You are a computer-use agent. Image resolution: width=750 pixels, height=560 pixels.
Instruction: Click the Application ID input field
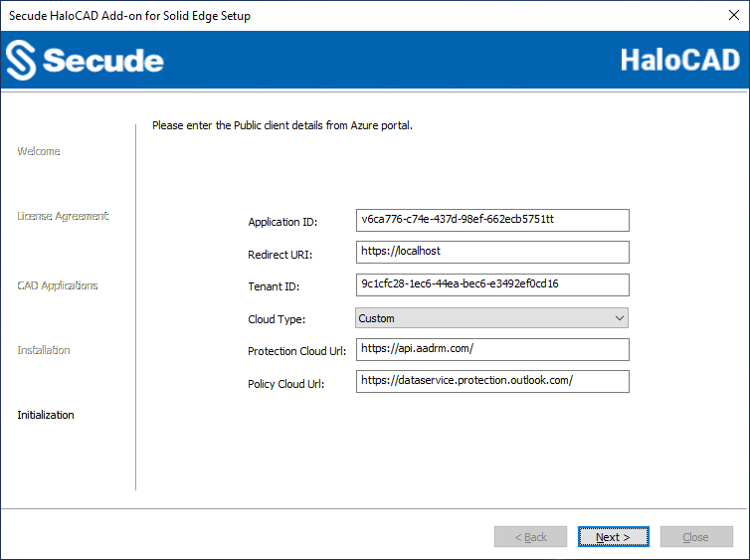(492, 220)
